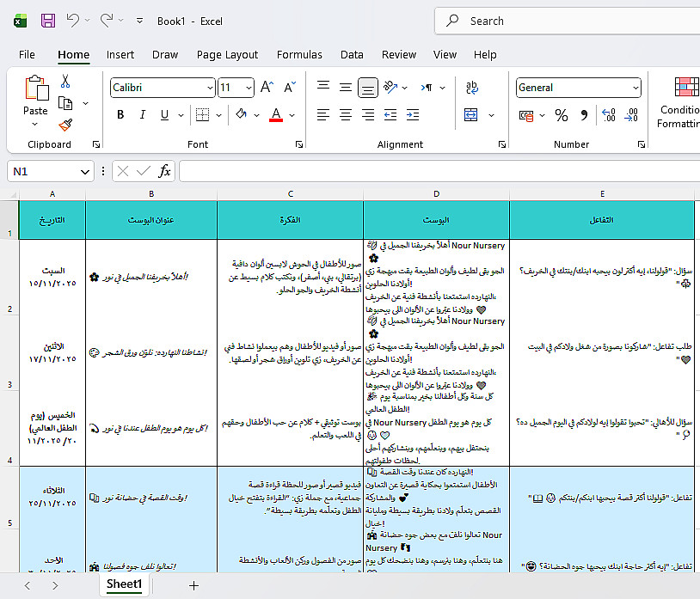The image size is (700, 599).
Task: Expand the Paste options arrow
Action: [34, 124]
